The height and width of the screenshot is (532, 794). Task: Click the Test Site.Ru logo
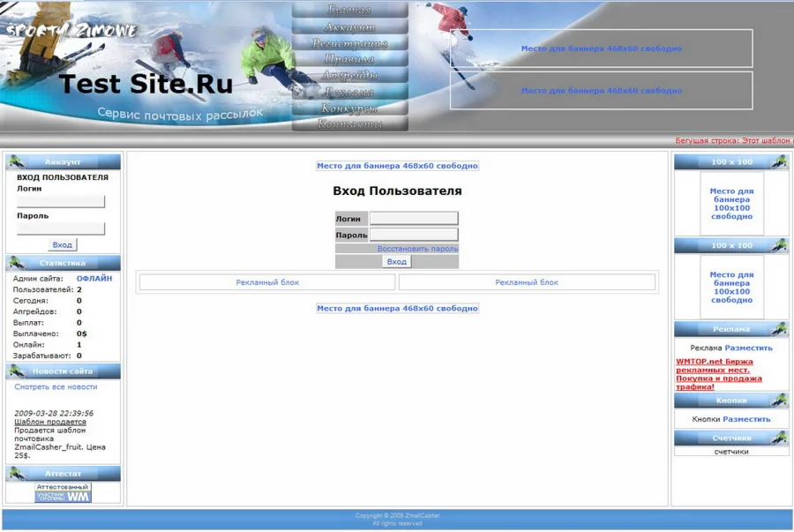coord(146,84)
